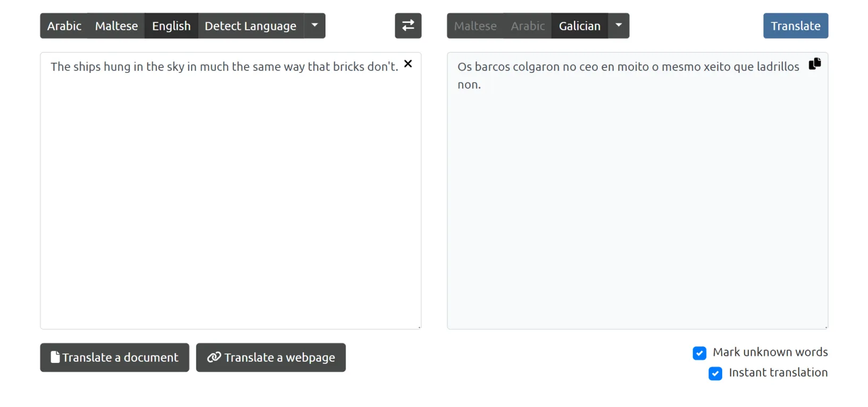Click inside the source text box
Screen dimensions: 868x407
point(230,202)
